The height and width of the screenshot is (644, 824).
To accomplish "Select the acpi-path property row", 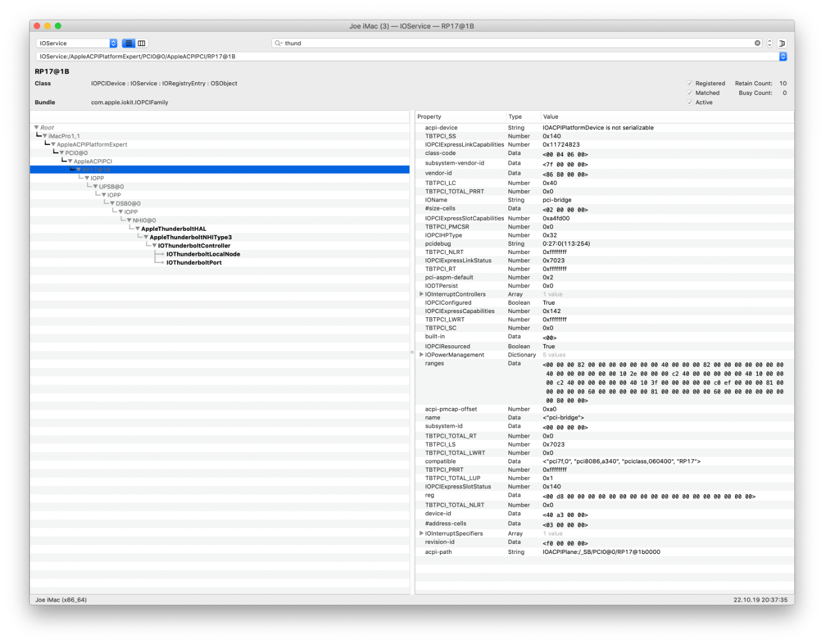I will [x=604, y=552].
